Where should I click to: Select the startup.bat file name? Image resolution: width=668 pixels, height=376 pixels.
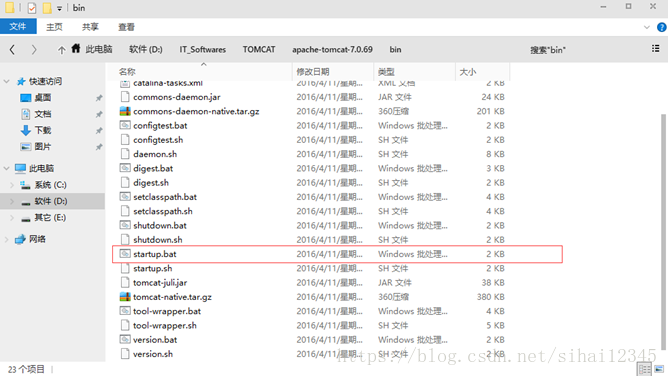point(155,254)
